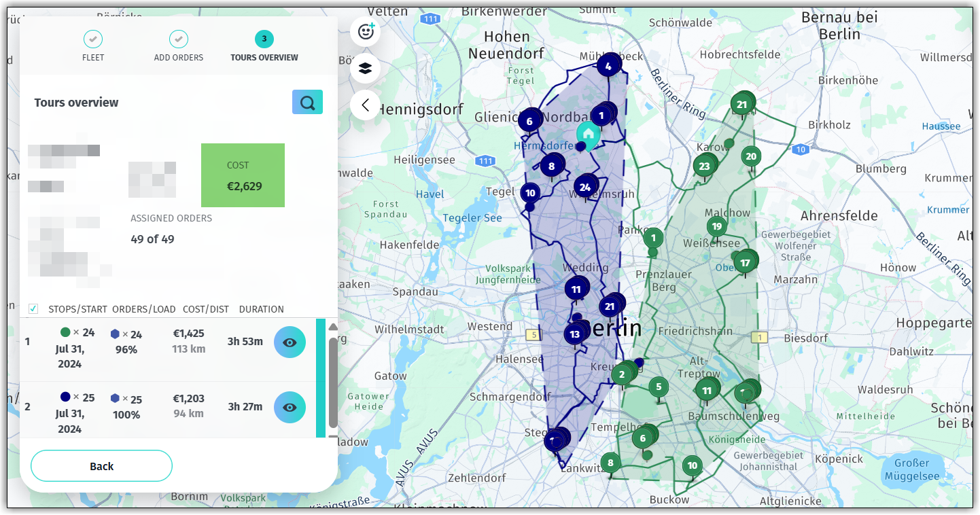Click the 100% load value

pyautogui.click(x=126, y=414)
